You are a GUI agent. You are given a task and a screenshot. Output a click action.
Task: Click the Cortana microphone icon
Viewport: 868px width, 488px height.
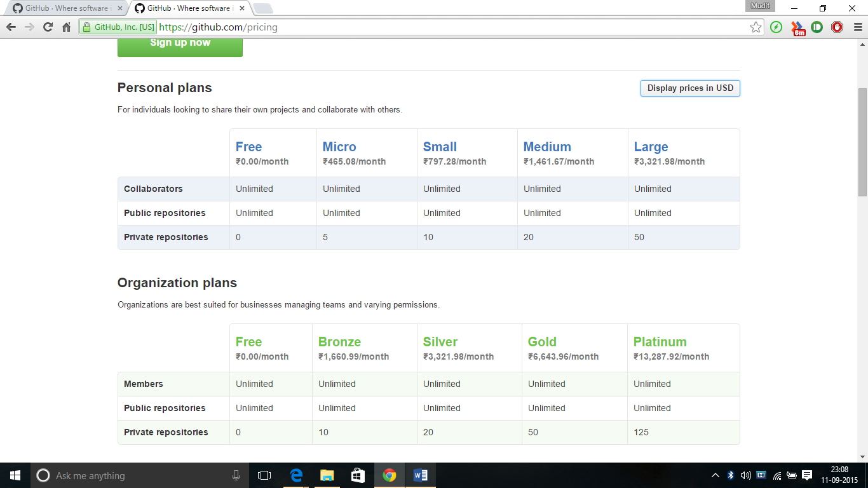(x=236, y=475)
